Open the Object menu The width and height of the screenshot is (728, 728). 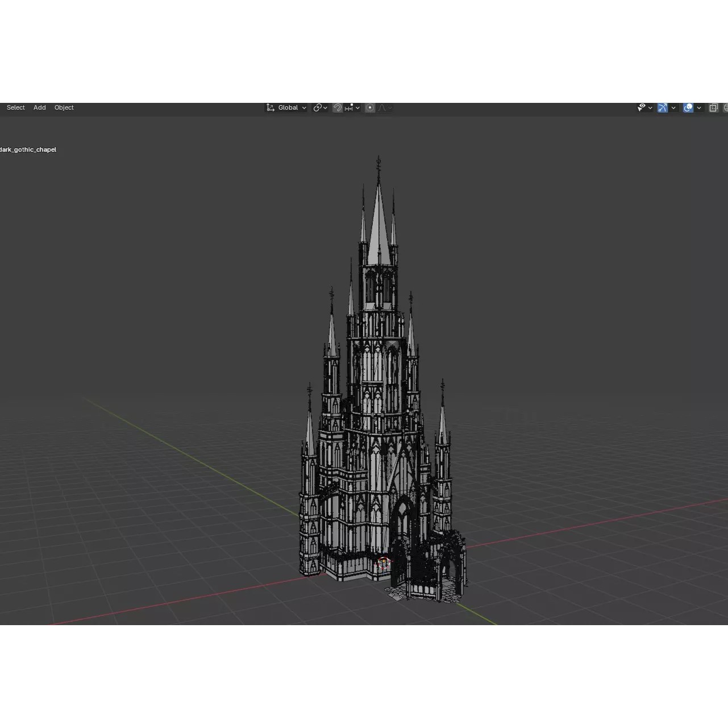(x=64, y=107)
